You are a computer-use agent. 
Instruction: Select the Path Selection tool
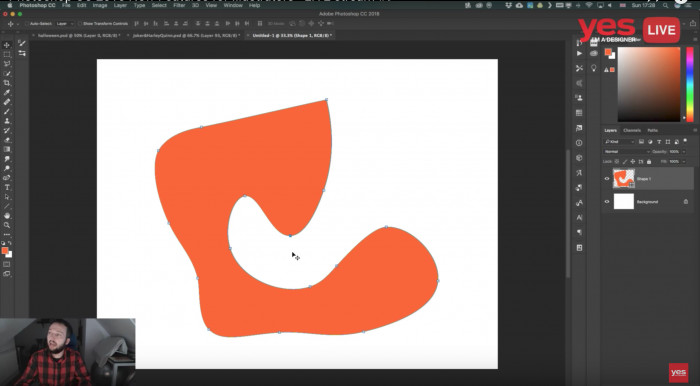7,197
